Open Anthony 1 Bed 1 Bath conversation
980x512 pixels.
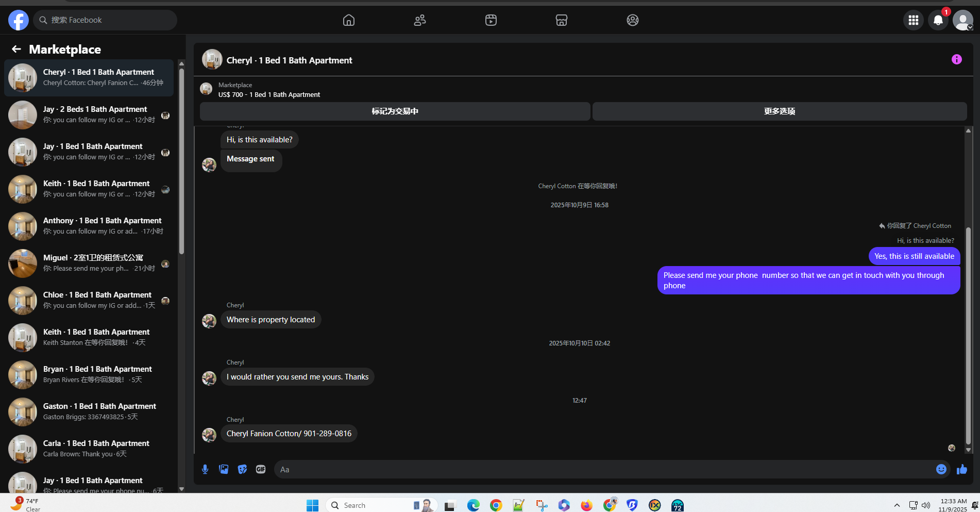tap(89, 226)
